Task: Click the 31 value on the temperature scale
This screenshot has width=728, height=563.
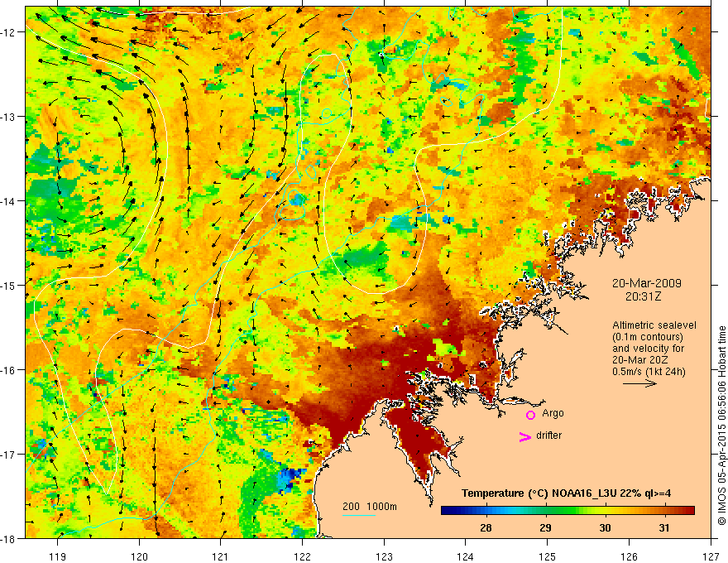Action: pyautogui.click(x=664, y=527)
